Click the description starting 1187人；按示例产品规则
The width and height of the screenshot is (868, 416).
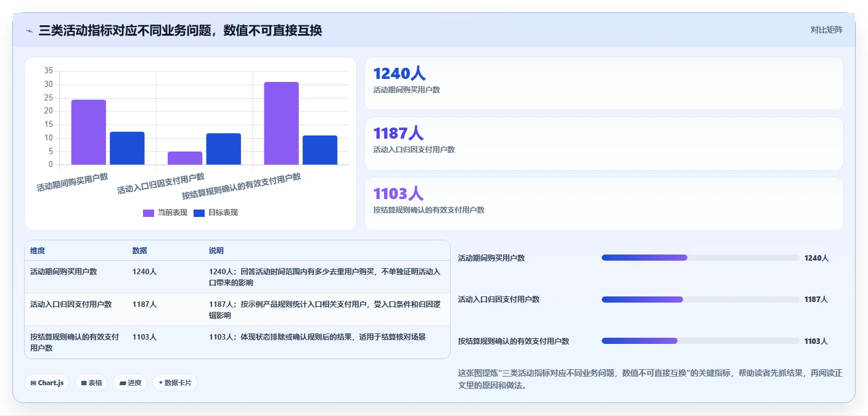tap(325, 310)
